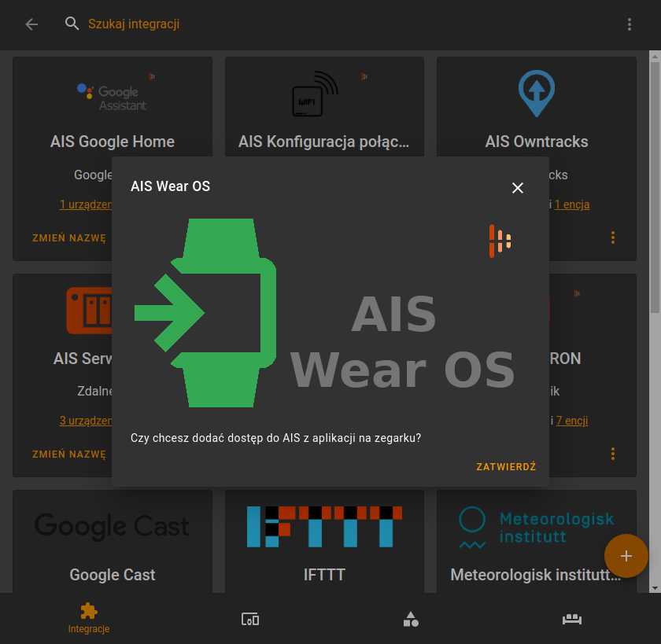Click the Meteorologisk institutt... card title
This screenshot has height=644, width=661.
(536, 575)
